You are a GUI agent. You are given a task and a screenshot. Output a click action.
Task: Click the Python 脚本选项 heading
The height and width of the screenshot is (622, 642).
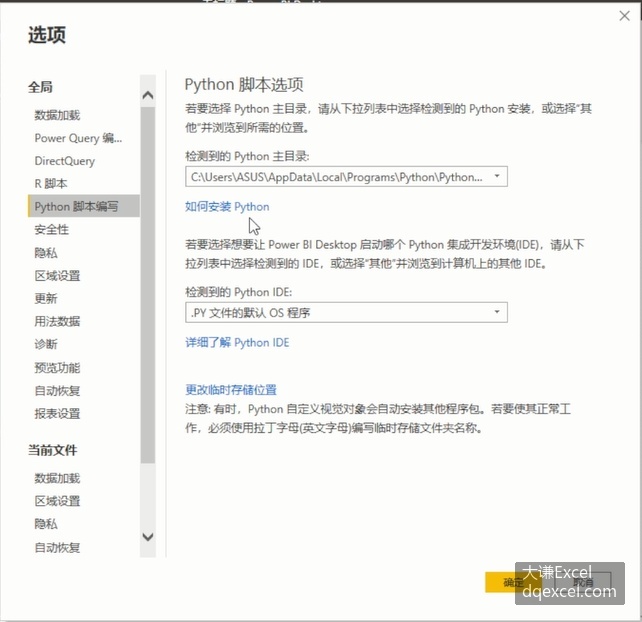coord(244,85)
